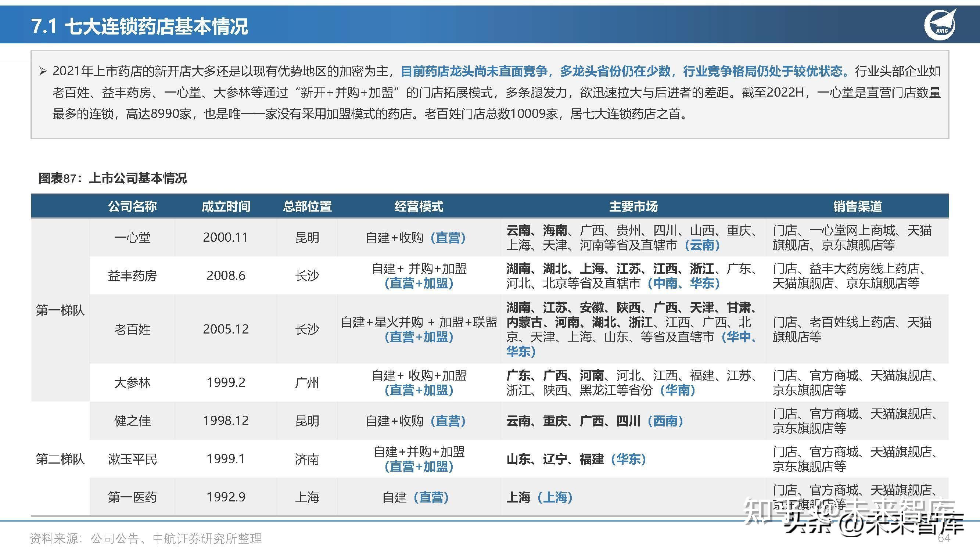Click the text line starting 老百姓、益丰药房、一心堂
Viewport: 980px width, 551px height.
click(x=496, y=93)
